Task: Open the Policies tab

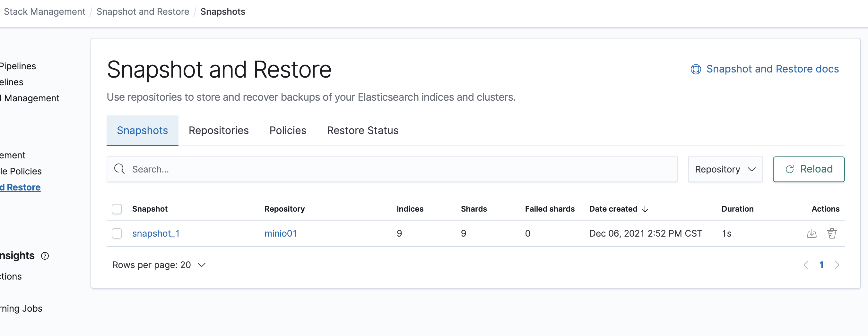Action: [x=287, y=130]
